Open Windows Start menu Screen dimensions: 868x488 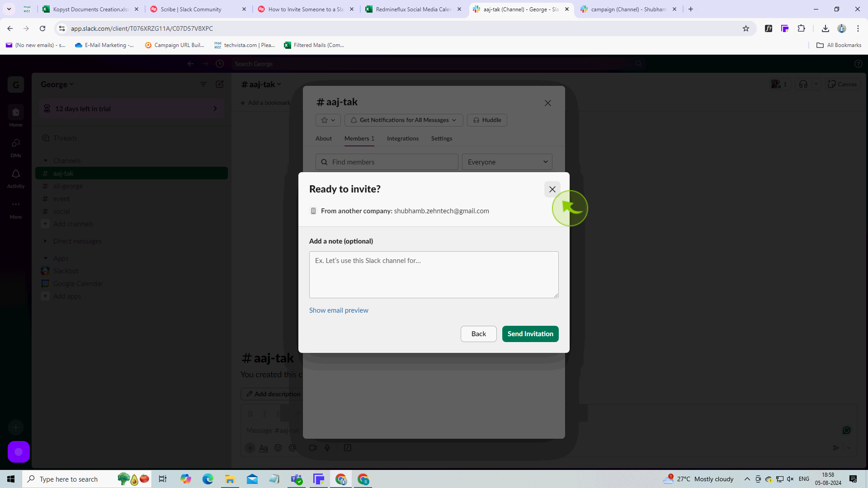(x=11, y=479)
